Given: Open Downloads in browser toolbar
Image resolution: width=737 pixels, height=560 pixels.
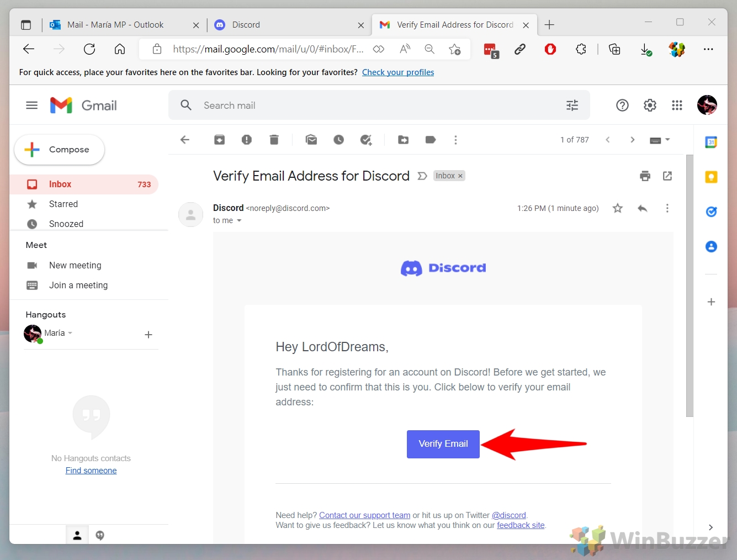Looking at the screenshot, I should click(646, 50).
